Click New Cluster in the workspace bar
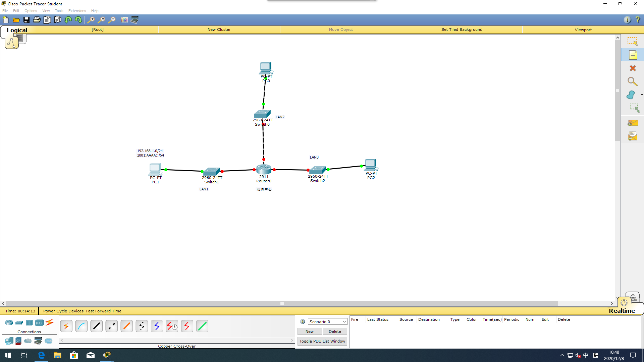644x362 pixels. [219, 29]
